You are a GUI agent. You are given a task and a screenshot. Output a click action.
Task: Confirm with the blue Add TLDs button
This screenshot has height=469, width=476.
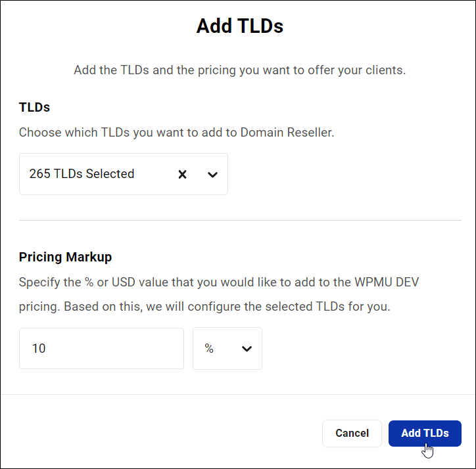(x=425, y=434)
